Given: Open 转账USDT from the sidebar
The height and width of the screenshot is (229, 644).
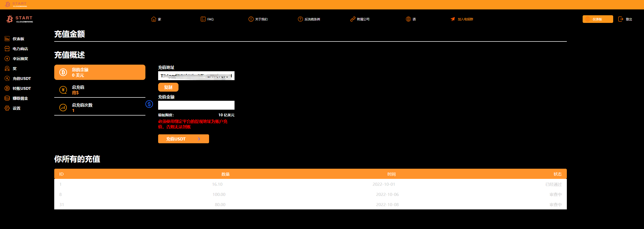Looking at the screenshot, I should 22,88.
